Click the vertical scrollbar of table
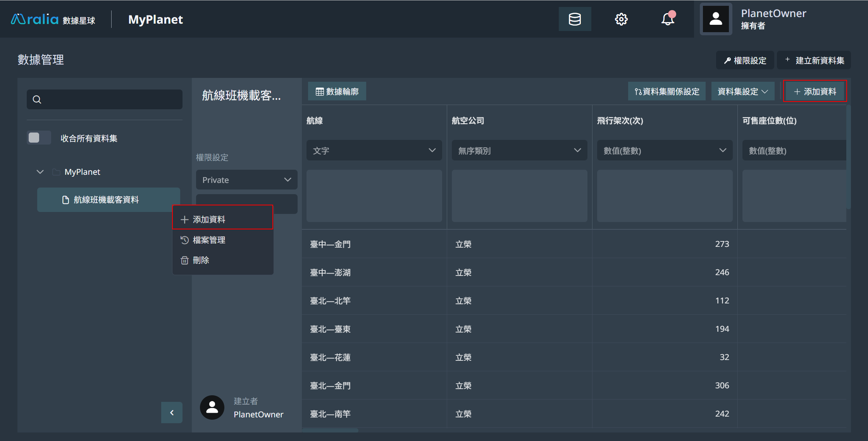 pyautogui.click(x=848, y=157)
